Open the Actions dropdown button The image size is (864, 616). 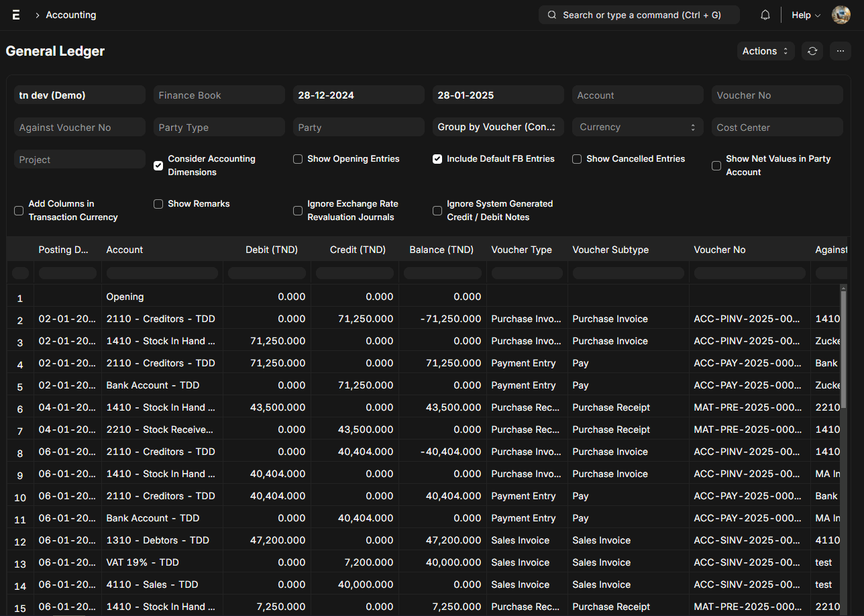click(x=765, y=51)
